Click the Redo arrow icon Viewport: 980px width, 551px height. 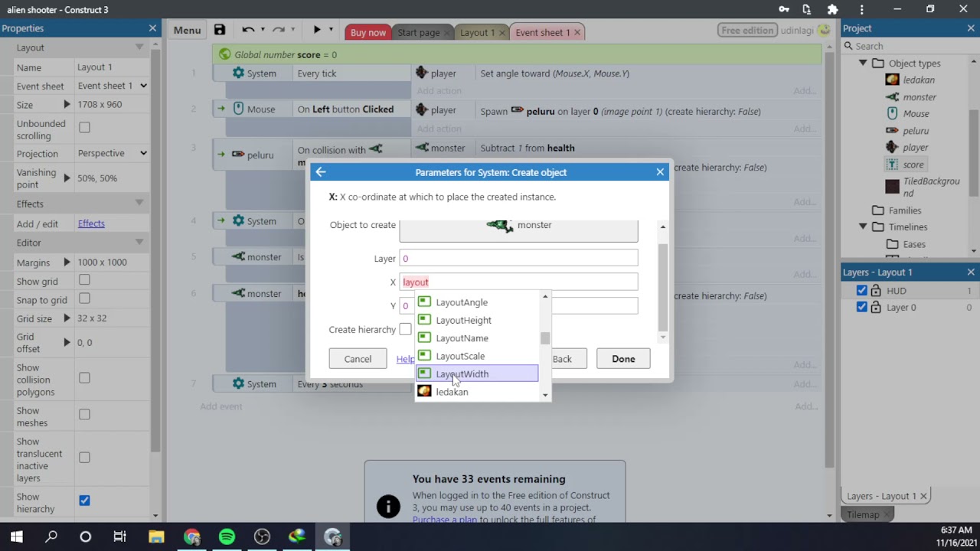(279, 30)
